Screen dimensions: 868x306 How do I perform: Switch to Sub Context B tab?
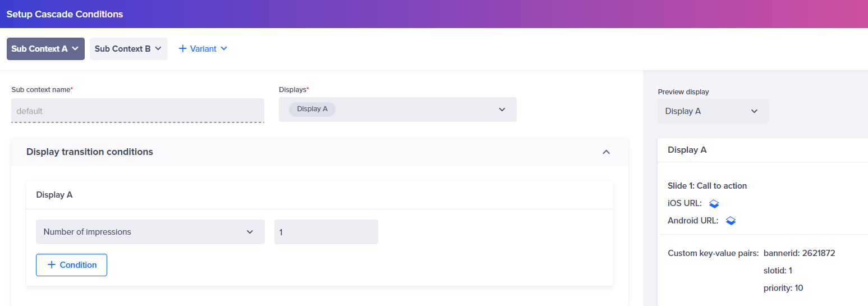(128, 49)
